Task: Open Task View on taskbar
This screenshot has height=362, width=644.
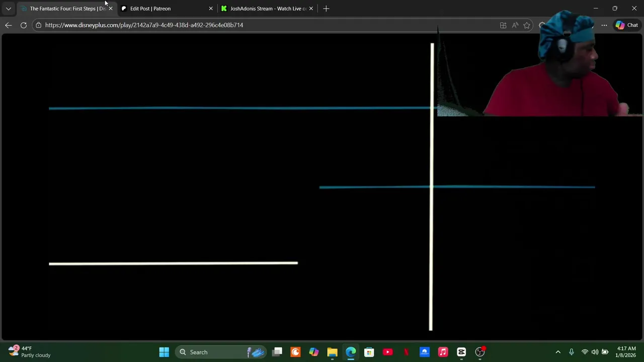Action: (x=277, y=352)
